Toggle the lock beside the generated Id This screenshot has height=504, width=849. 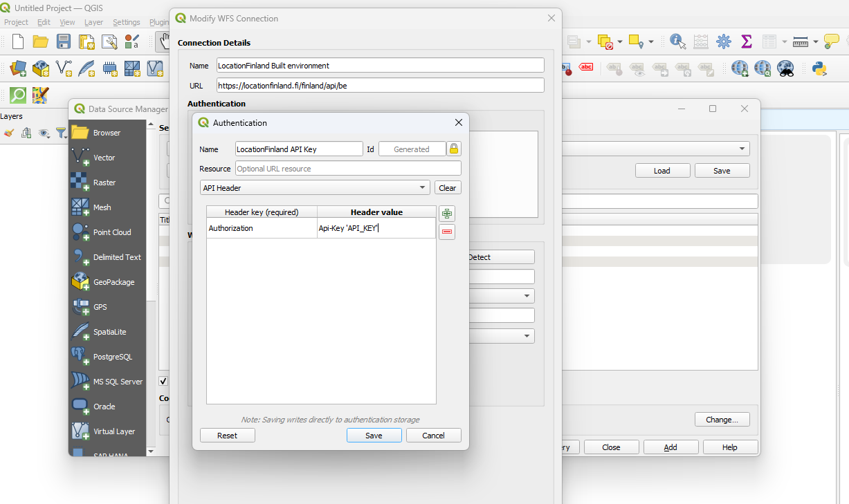tap(455, 149)
